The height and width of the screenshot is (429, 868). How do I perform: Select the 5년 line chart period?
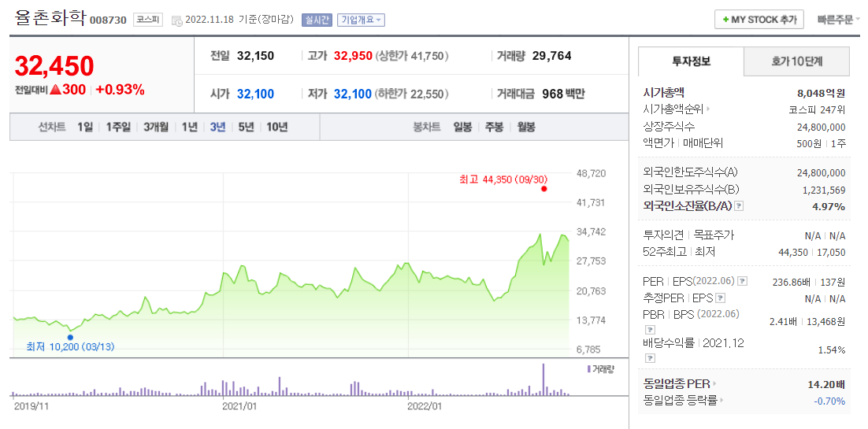(x=247, y=128)
